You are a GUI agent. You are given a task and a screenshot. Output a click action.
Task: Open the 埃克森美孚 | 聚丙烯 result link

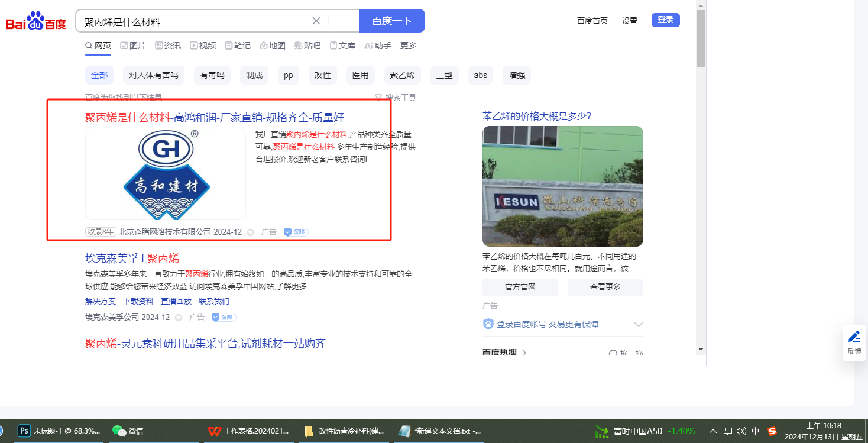pos(132,258)
